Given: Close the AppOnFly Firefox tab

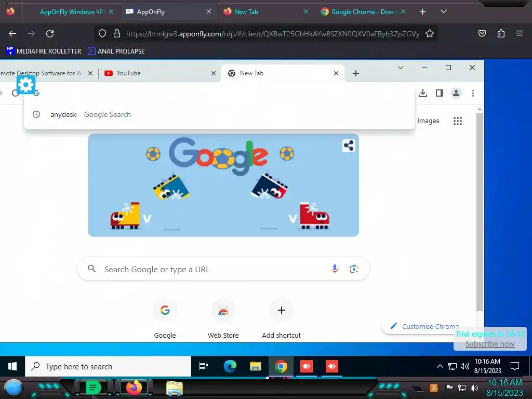Looking at the screenshot, I should (209, 11).
